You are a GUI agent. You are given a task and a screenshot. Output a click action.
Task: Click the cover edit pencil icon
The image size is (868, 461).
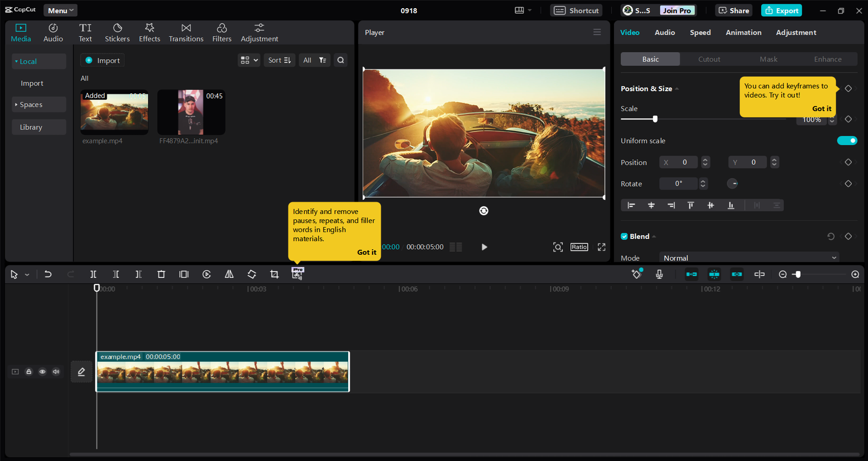[81, 372]
